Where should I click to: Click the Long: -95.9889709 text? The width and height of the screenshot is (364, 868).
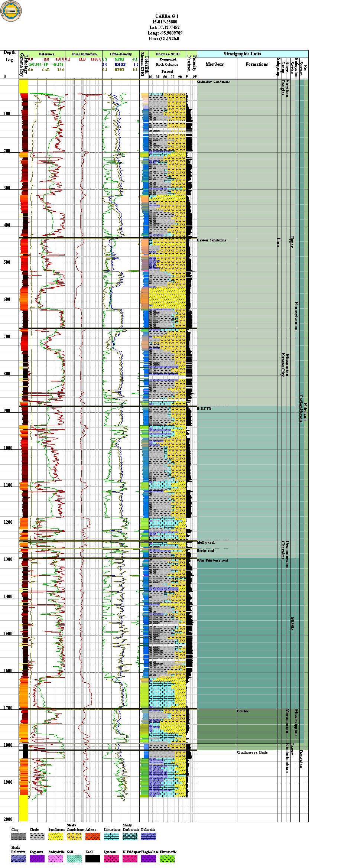tap(165, 33)
